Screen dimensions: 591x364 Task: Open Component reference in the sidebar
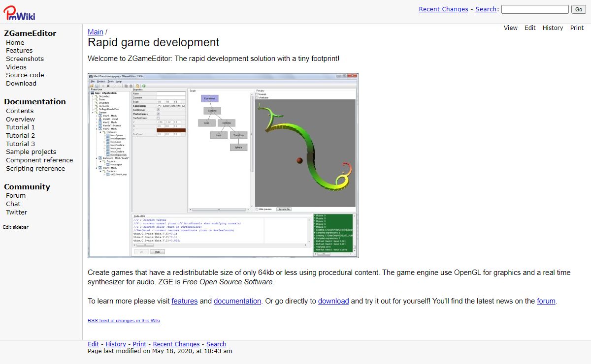click(39, 160)
